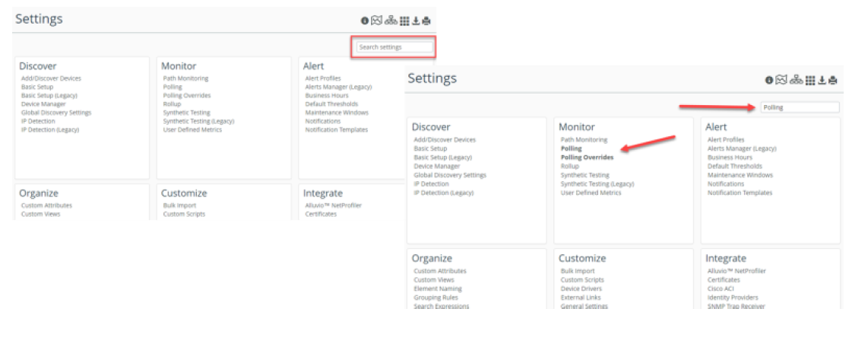This screenshot has height=344, width=868.
Task: Click the print icon above the empty Search settings box
Action: point(426,21)
